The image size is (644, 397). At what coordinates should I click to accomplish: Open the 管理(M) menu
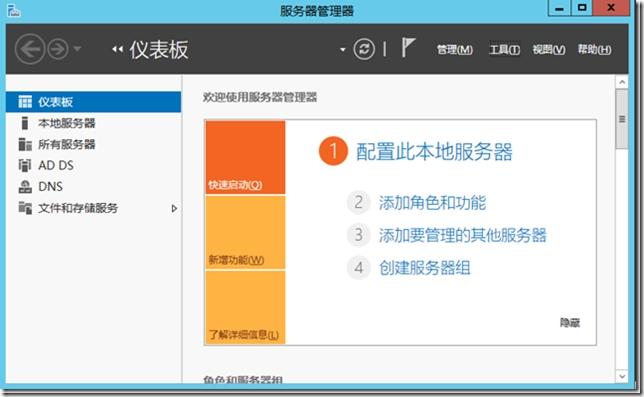455,50
